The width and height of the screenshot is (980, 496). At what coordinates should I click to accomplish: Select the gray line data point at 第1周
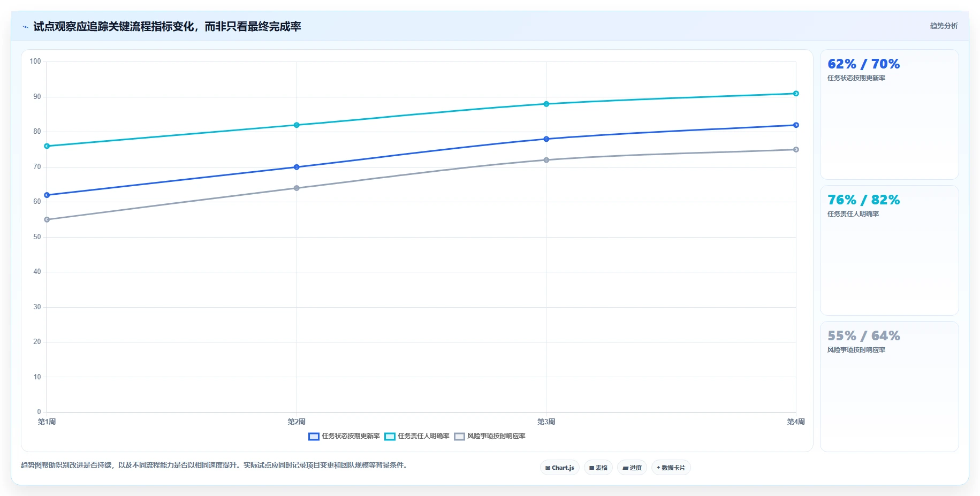(x=47, y=219)
